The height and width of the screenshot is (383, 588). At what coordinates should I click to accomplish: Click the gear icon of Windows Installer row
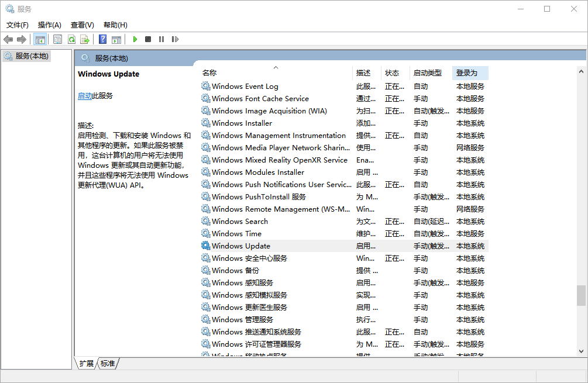click(205, 123)
